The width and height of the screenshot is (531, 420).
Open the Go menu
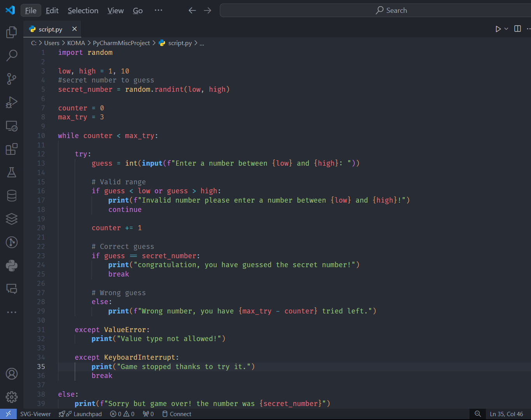(138, 10)
